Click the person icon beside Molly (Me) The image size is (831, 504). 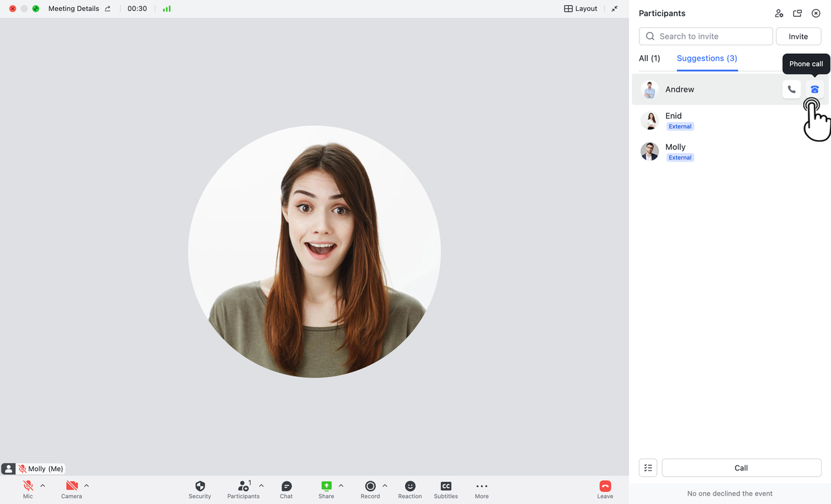8,469
